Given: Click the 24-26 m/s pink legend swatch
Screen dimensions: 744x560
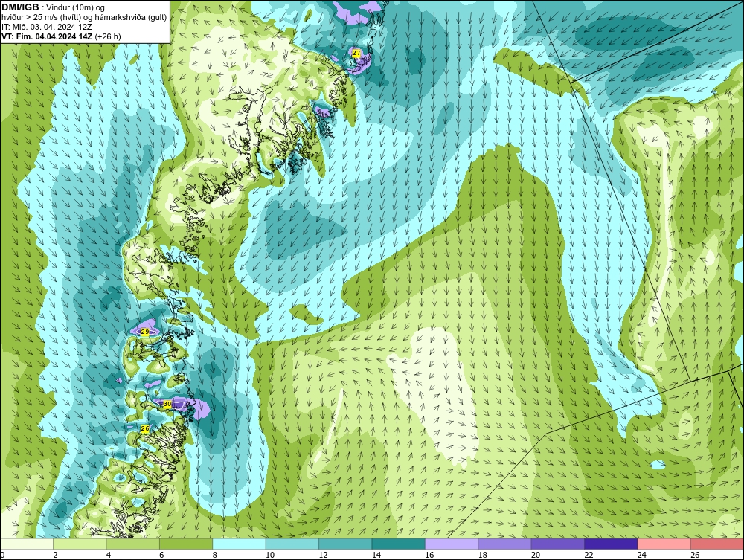Looking at the screenshot, I should 664,544.
